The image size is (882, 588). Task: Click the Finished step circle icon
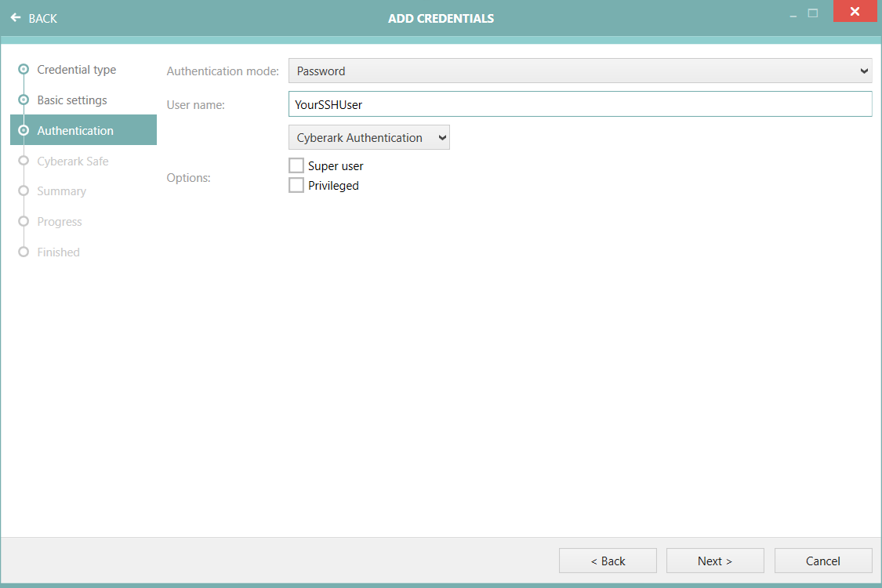tap(24, 252)
